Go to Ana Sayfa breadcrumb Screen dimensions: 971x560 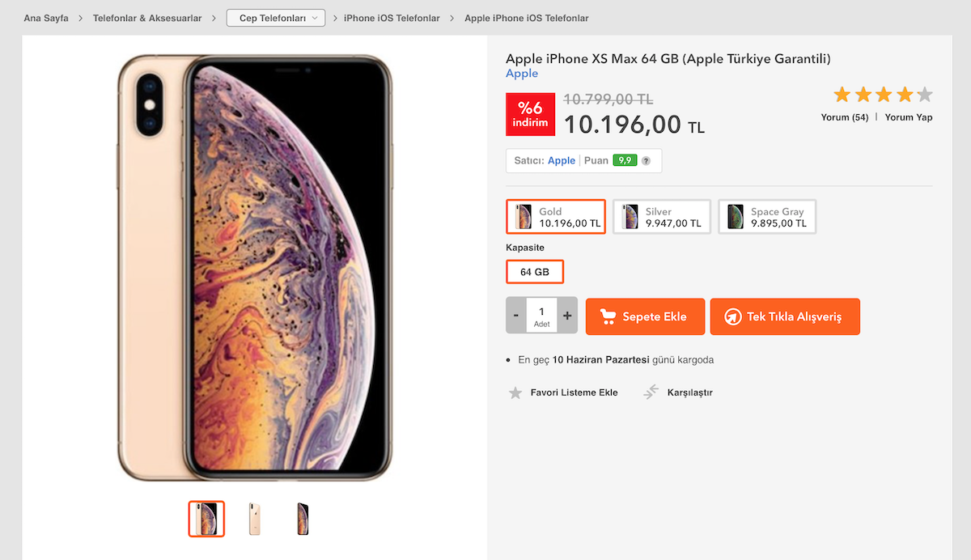click(x=46, y=18)
